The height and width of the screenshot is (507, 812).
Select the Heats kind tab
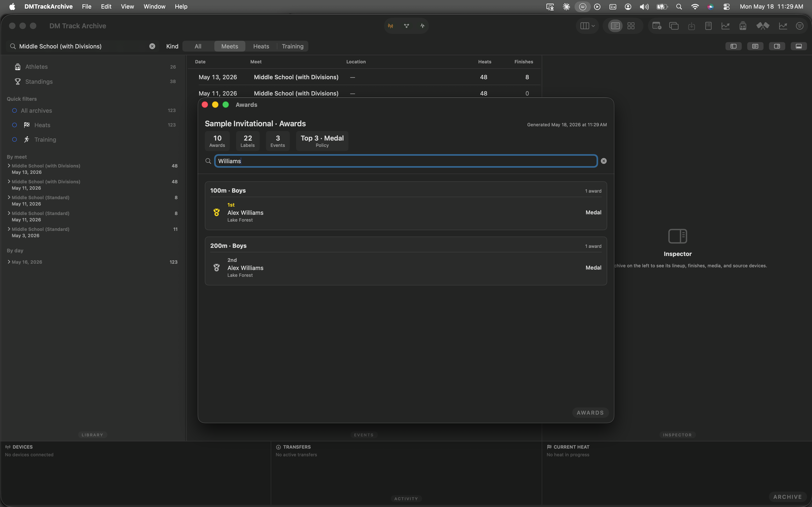[261, 46]
